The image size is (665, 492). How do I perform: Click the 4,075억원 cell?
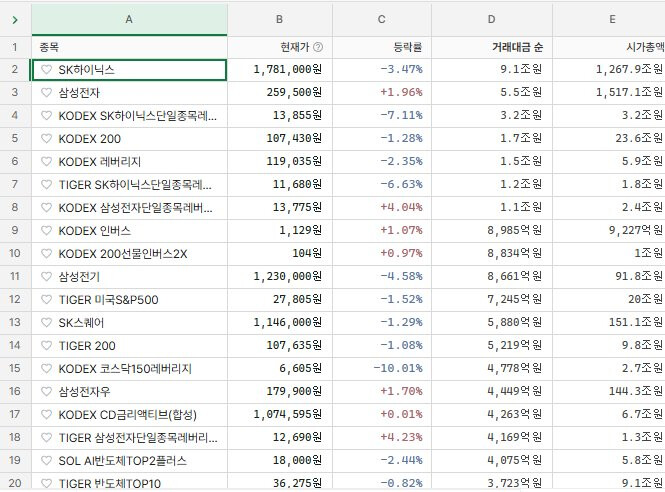(x=492, y=460)
